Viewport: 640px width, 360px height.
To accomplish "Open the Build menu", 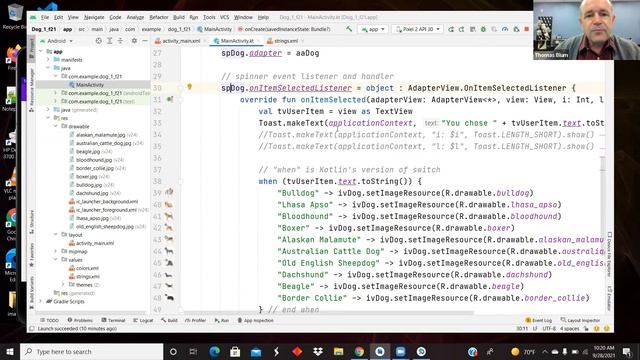I will click(179, 17).
